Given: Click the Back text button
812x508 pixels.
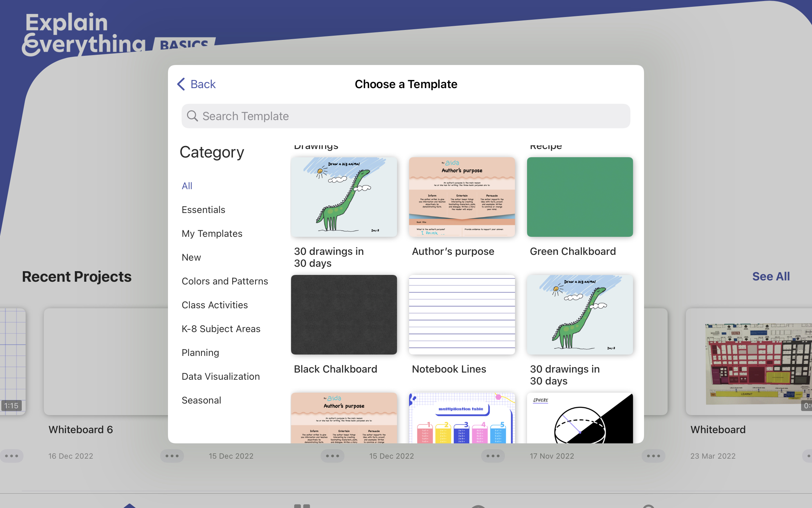Looking at the screenshot, I should [203, 84].
